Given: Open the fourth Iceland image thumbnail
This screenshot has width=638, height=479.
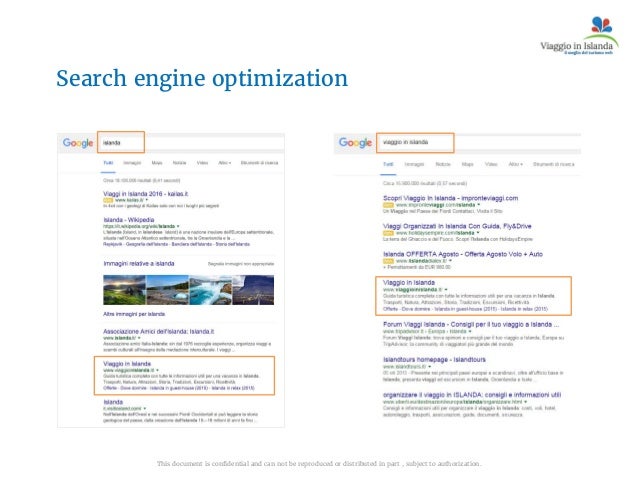Looking at the screenshot, I should [x=253, y=290].
